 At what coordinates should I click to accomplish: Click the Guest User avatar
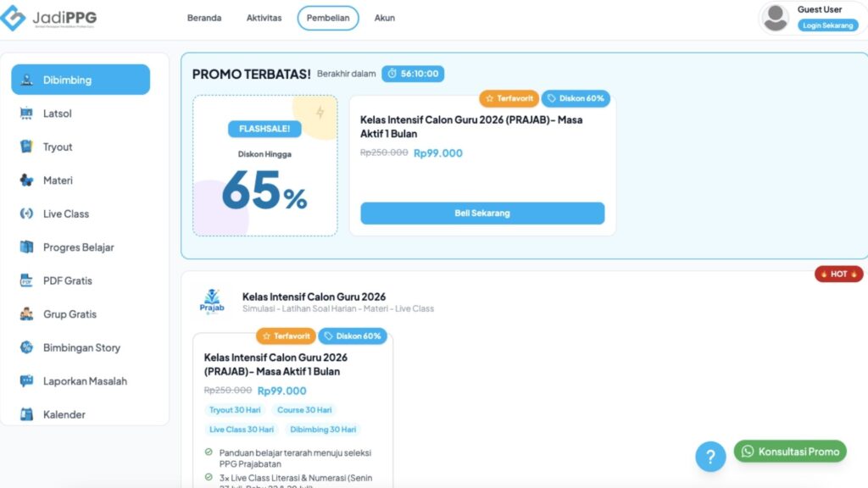(x=776, y=18)
